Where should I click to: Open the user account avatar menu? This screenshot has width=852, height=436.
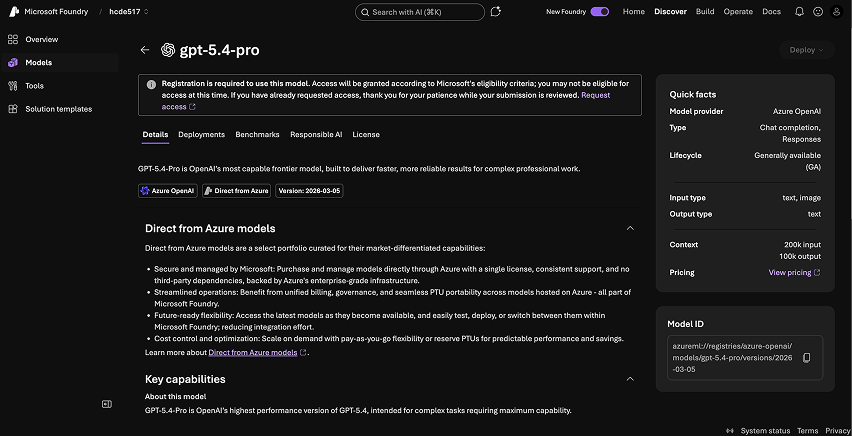point(838,12)
